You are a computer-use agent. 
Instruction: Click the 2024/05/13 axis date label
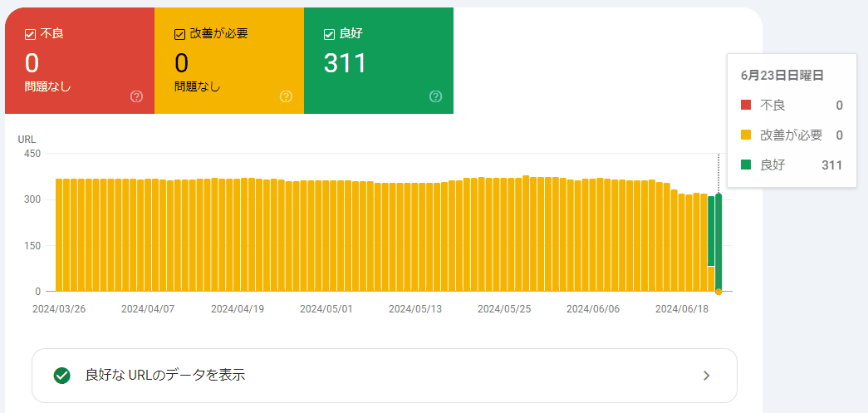tap(415, 309)
